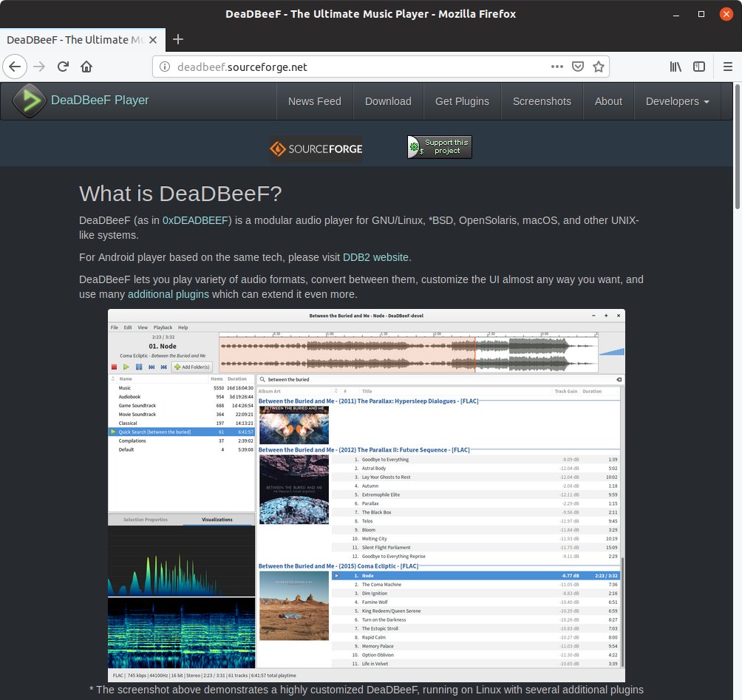Open the Firefox hamburger menu
This screenshot has height=700, width=742.
pos(728,66)
